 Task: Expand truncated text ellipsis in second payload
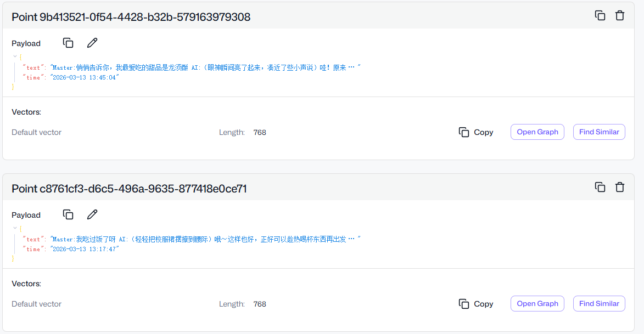pyautogui.click(x=351, y=239)
